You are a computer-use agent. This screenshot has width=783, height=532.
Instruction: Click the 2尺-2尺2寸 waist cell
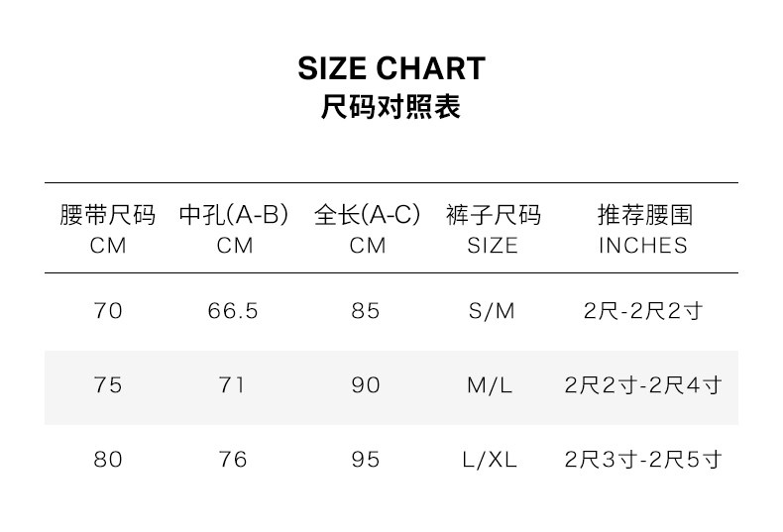pyautogui.click(x=643, y=311)
